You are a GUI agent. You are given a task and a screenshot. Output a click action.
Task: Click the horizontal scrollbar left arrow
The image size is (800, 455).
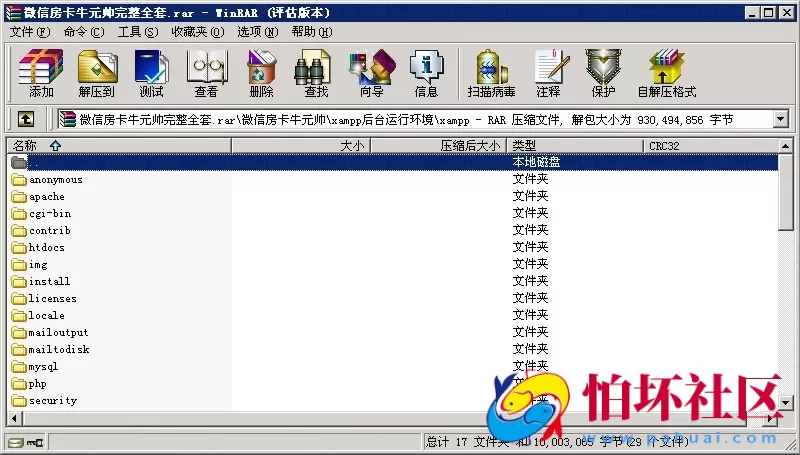click(x=14, y=419)
